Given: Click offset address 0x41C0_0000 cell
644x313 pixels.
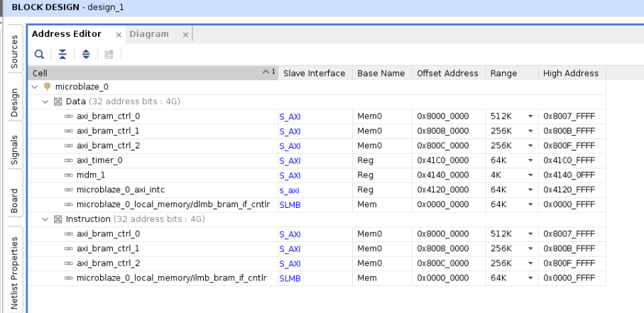Looking at the screenshot, I should point(443,160).
